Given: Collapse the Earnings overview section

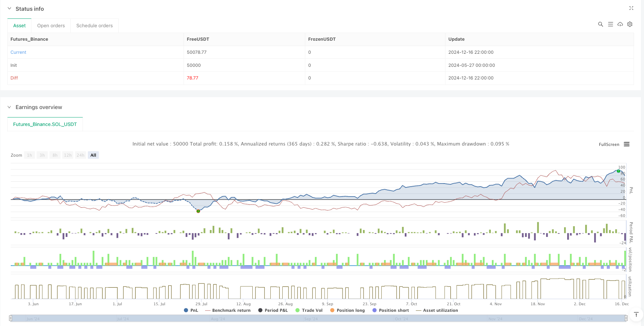Looking at the screenshot, I should (9, 107).
